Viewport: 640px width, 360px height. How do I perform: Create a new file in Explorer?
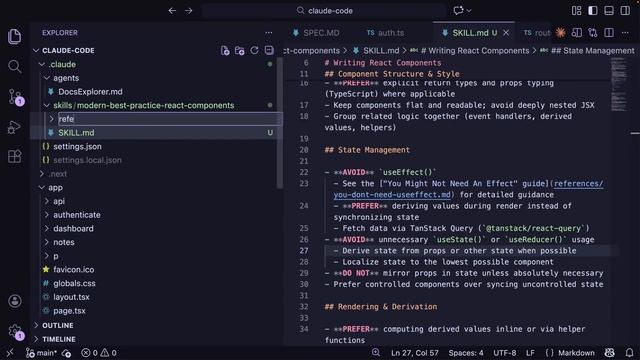pyautogui.click(x=225, y=51)
